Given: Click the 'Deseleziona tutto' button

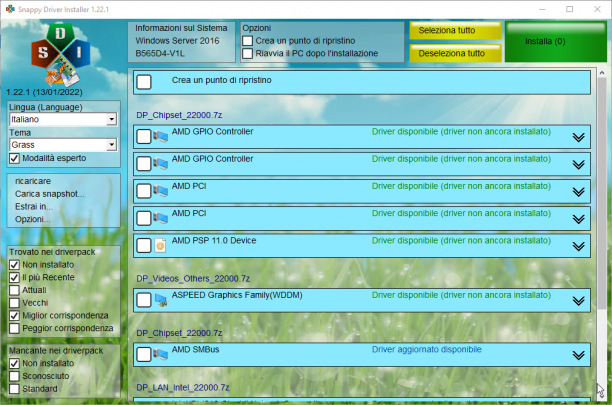Looking at the screenshot, I should pos(455,53).
